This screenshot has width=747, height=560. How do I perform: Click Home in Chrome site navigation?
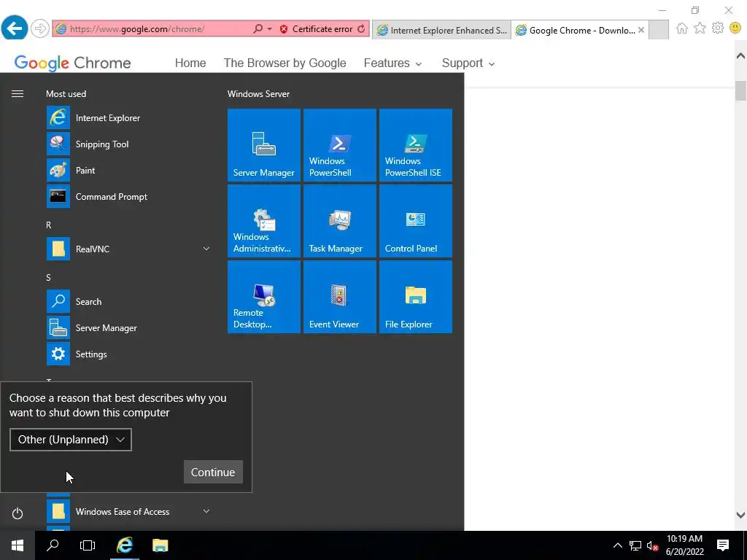(190, 63)
